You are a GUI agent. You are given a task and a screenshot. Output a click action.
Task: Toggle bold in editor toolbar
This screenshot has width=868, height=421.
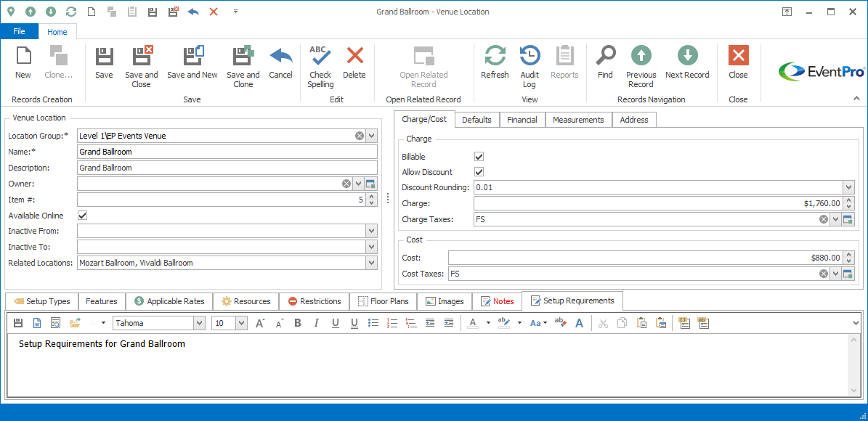[x=297, y=323]
